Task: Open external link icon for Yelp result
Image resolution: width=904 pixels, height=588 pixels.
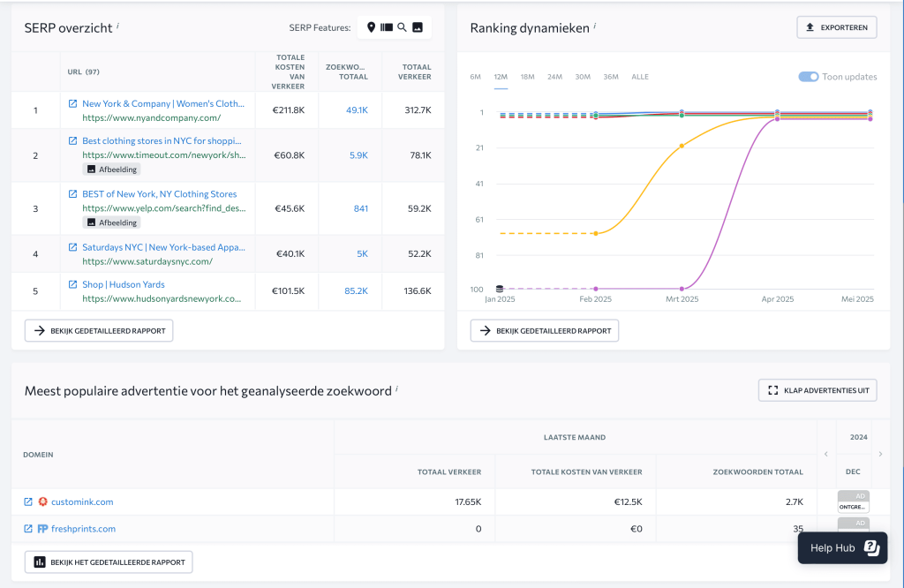Action: coord(72,193)
